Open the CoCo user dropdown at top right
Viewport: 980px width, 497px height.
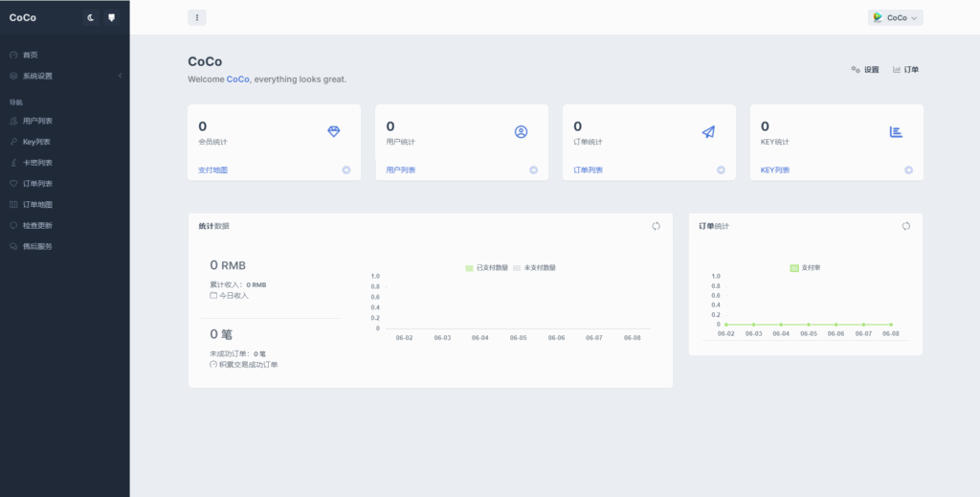click(x=895, y=17)
